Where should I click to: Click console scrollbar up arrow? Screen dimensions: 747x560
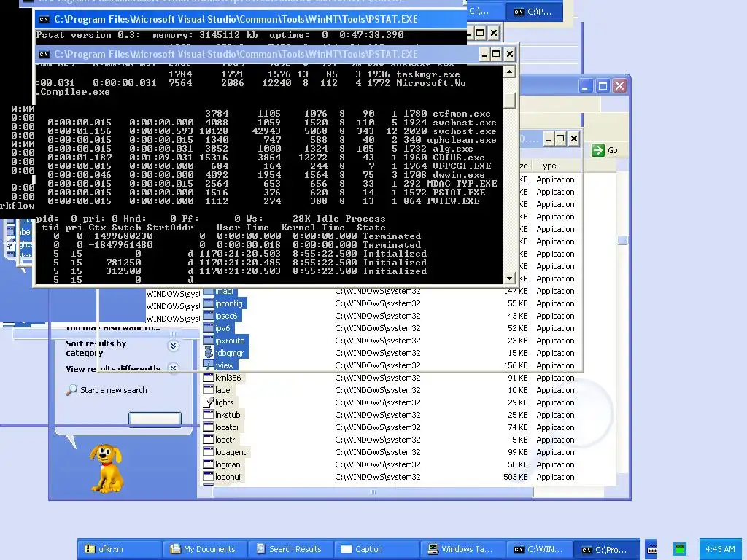click(509, 72)
